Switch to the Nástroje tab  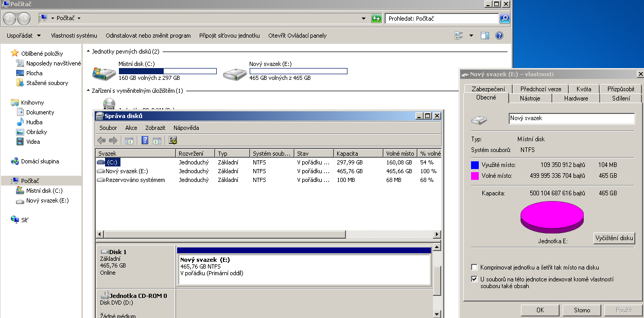pos(530,98)
